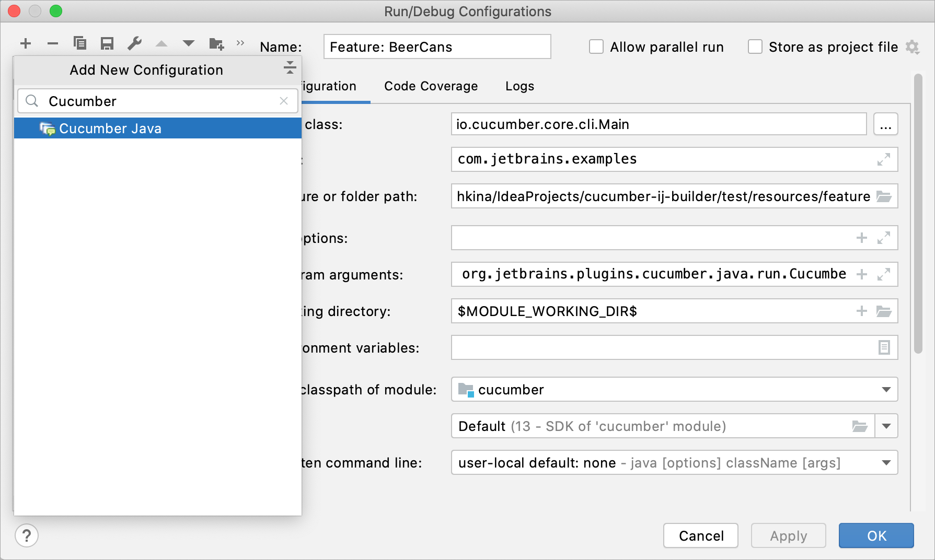
Task: Open configuration templates via wrench icon
Action: pos(134,43)
